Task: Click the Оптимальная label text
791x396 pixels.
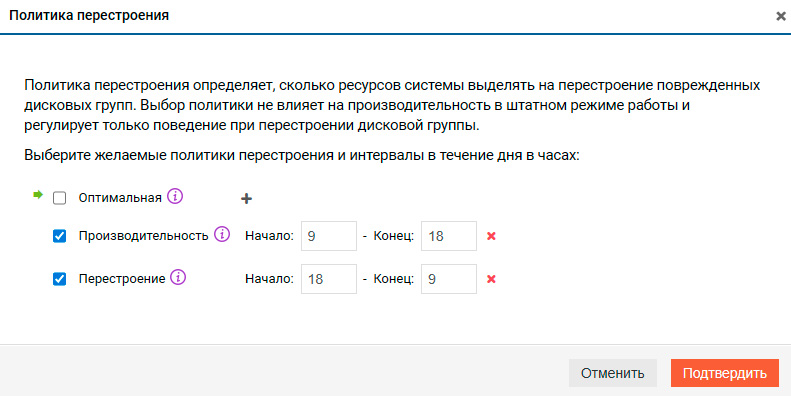Action: click(120, 198)
